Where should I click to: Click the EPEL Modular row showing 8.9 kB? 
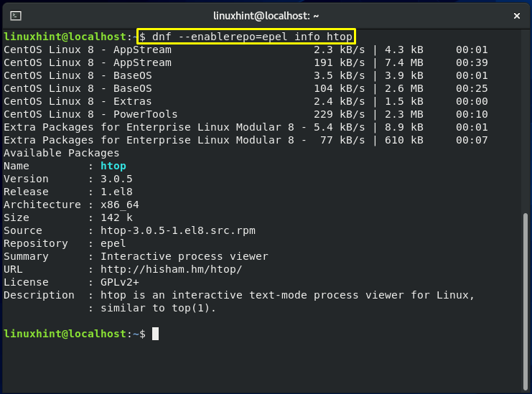(246, 127)
